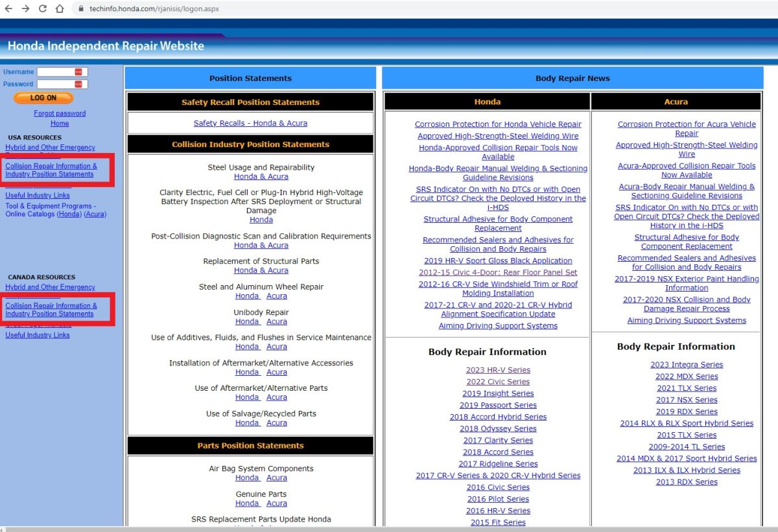The image size is (778, 532).
Task: View Corrosion Protection for Honda Vehicle Repair
Action: pos(498,124)
